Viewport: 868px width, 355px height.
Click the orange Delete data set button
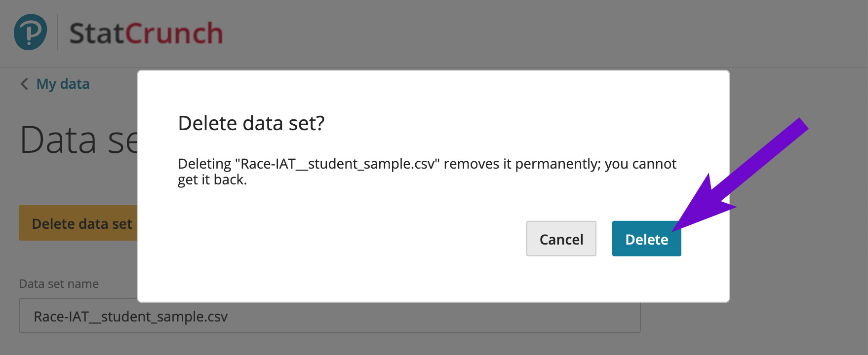point(78,223)
